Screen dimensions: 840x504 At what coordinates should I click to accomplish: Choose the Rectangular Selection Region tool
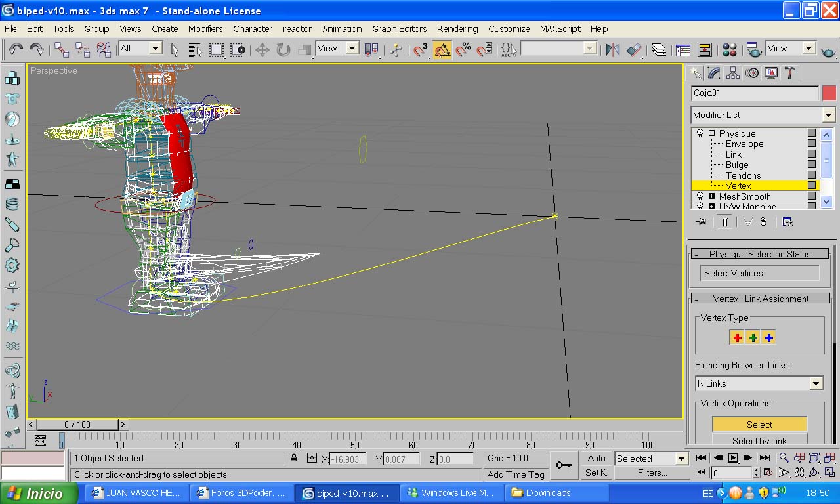click(217, 49)
